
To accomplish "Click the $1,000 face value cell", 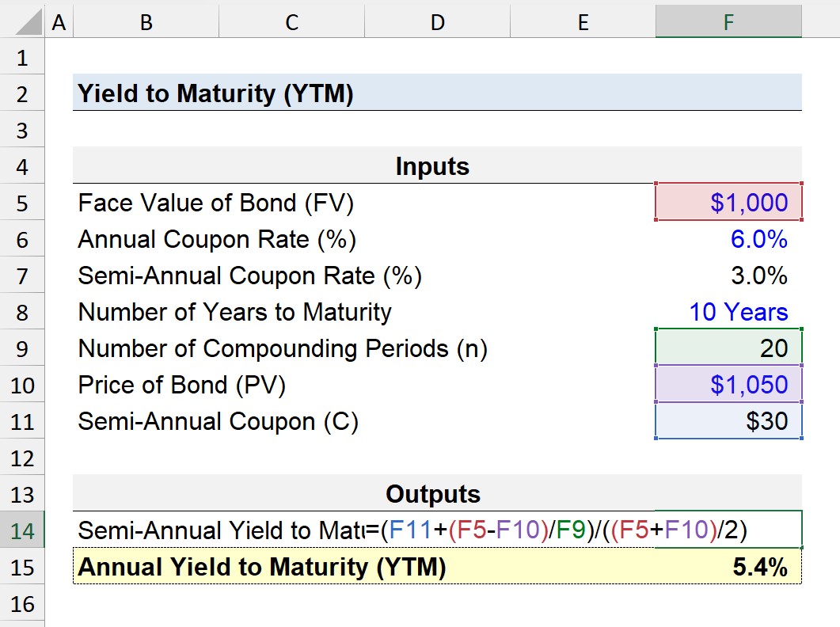I will 728,202.
